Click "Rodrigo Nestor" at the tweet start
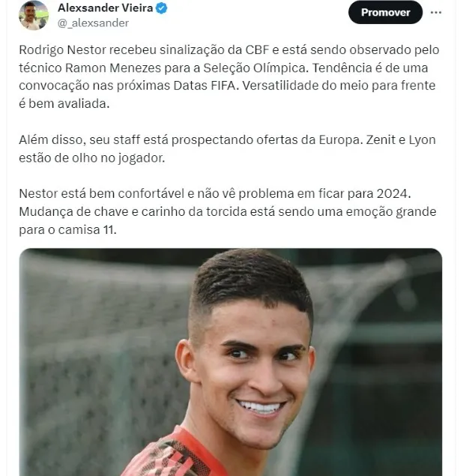The width and height of the screenshot is (463, 476). 62,49
